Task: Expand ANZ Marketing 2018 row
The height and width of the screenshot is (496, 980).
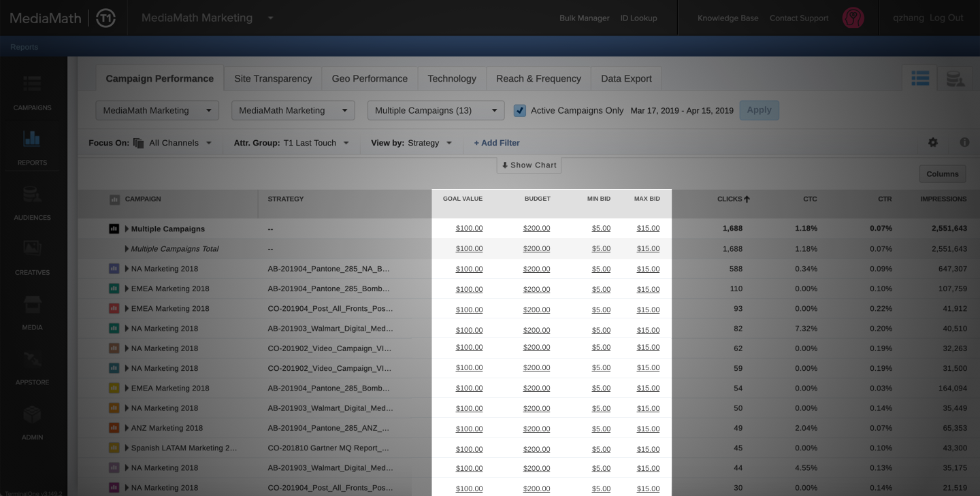Action: point(127,428)
